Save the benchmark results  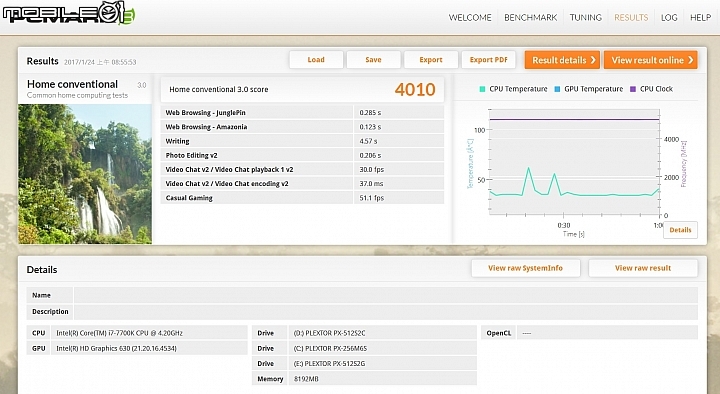point(373,60)
